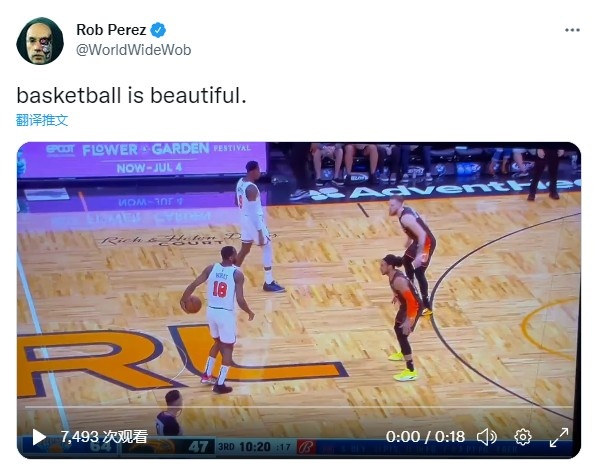Mute the video using speaker icon
The height and width of the screenshot is (467, 595).
[x=486, y=437]
